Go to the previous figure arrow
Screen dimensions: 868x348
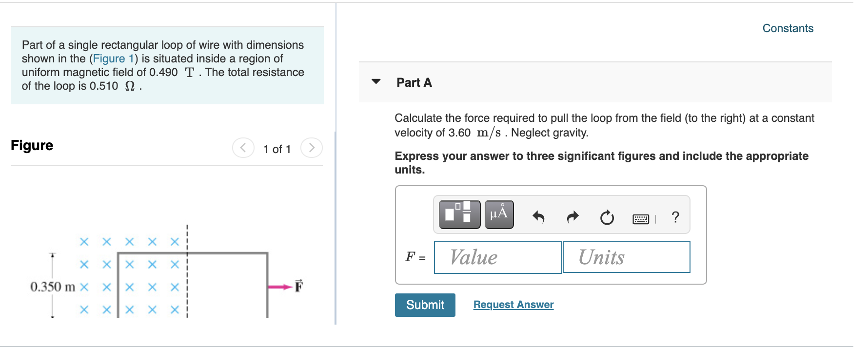pyautogui.click(x=243, y=148)
